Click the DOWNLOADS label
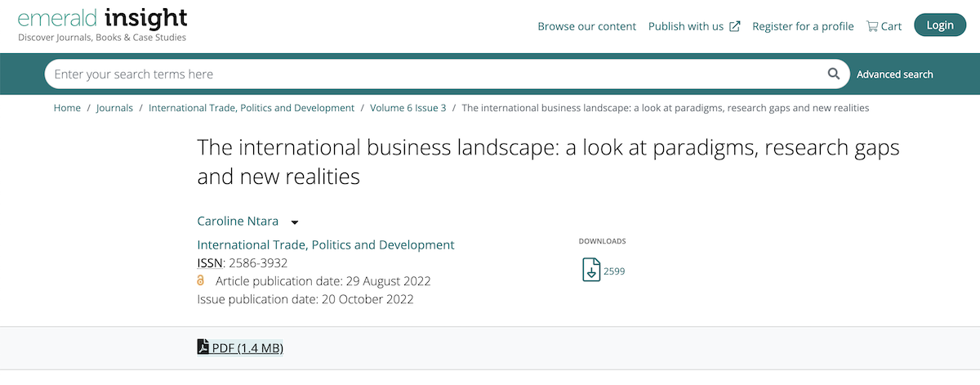980x385 pixels. pos(602,241)
